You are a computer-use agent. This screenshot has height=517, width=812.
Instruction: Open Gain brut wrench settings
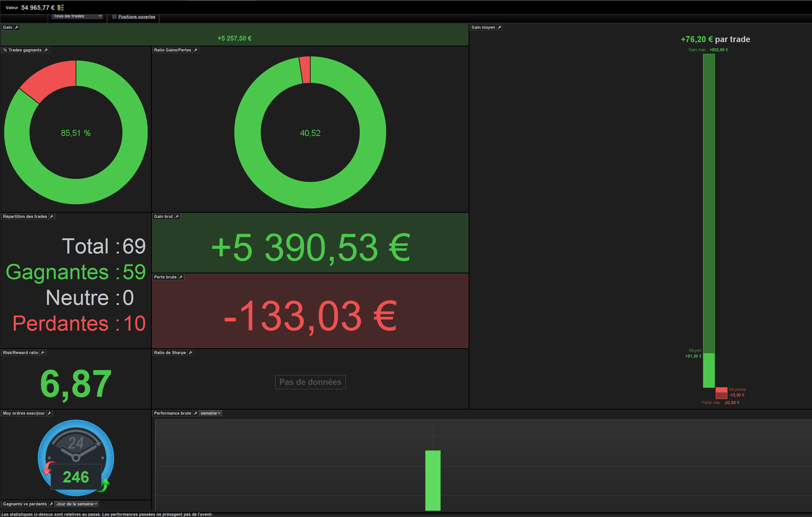(x=177, y=216)
